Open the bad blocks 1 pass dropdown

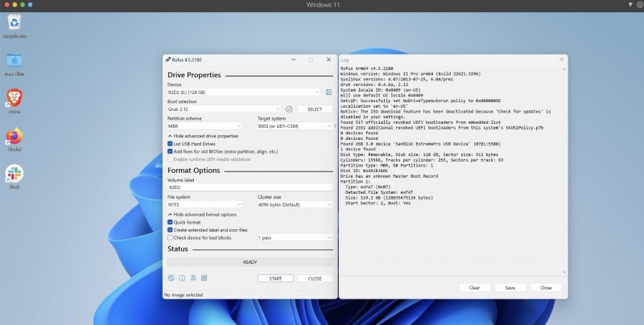(295, 237)
